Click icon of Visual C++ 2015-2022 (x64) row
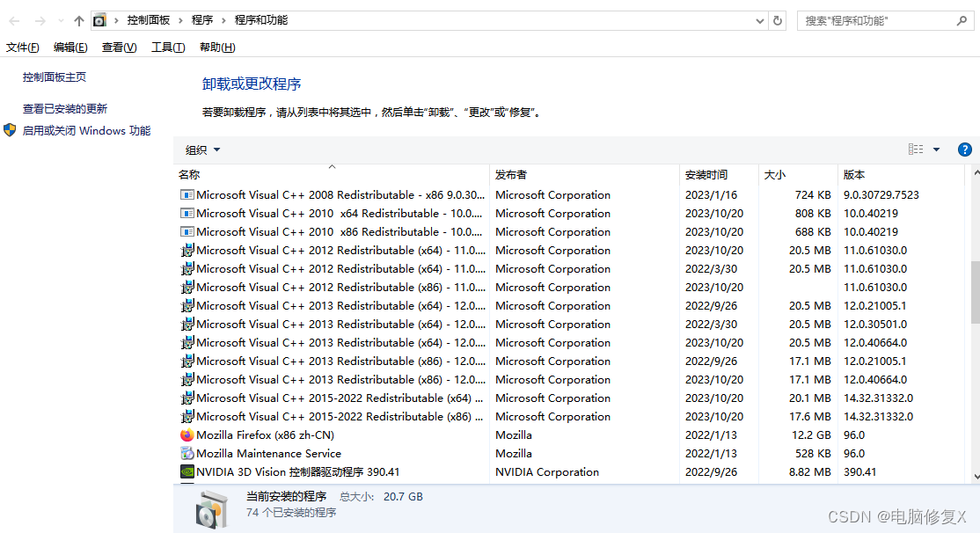The width and height of the screenshot is (980, 533). [186, 398]
